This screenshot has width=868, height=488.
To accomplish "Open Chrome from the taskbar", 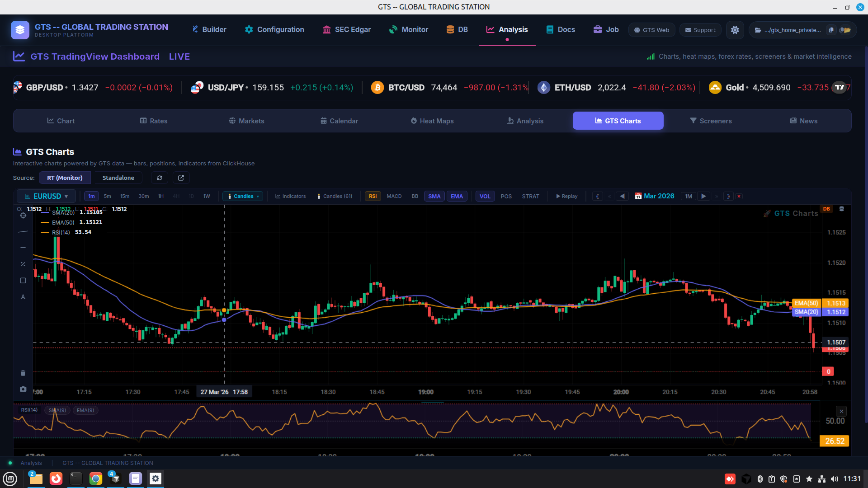I will 95,479.
